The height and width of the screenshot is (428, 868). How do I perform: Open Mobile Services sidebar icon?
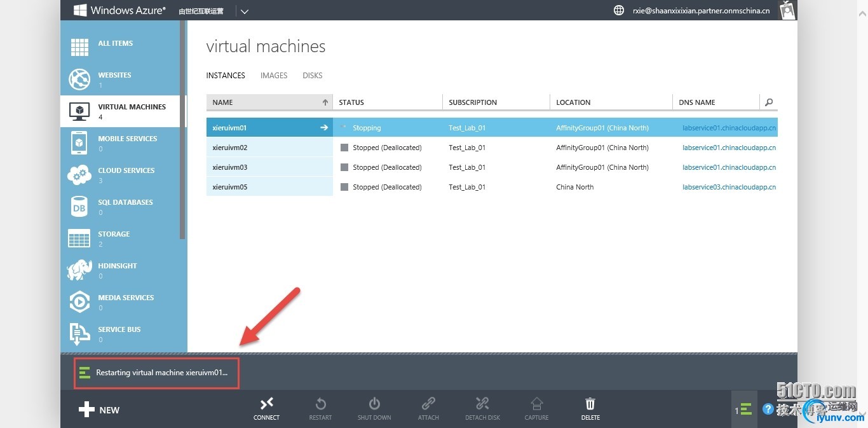pos(79,142)
